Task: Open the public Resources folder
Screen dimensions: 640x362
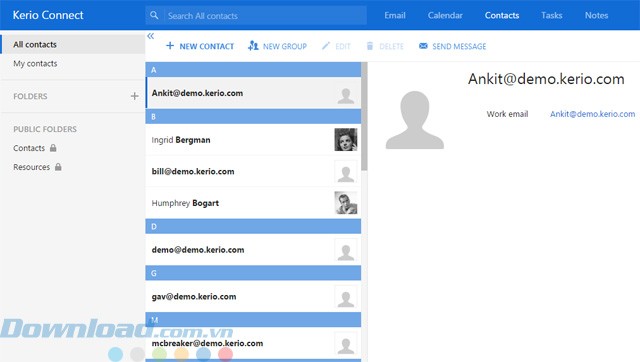Action: (31, 167)
